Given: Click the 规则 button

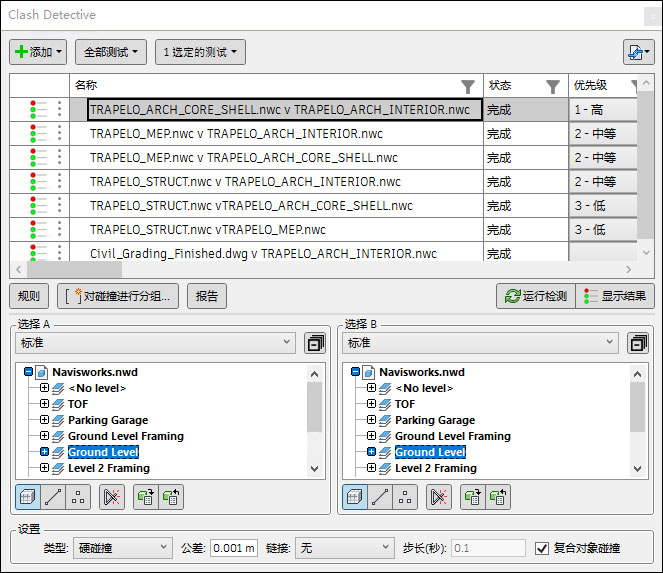Looking at the screenshot, I should click(29, 296).
